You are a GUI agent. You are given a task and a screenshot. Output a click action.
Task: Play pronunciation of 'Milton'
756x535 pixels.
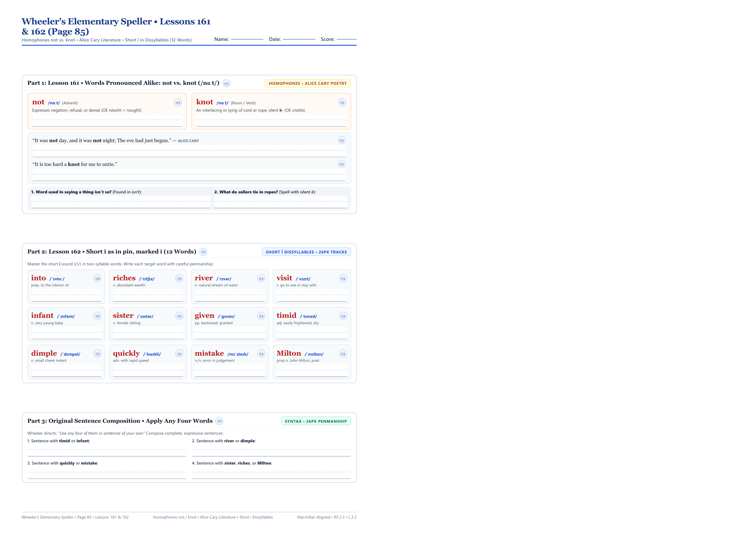click(343, 354)
